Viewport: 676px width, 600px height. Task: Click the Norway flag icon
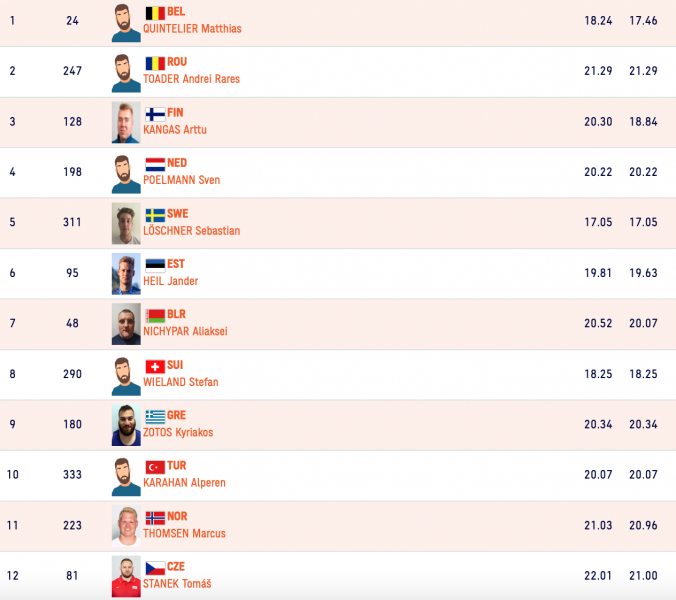(155, 517)
